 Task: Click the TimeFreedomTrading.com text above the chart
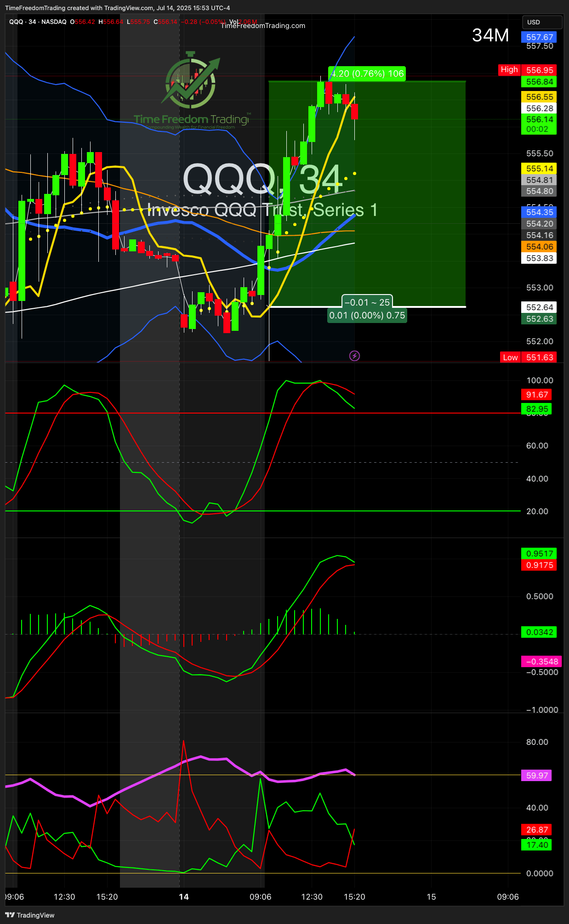point(263,26)
